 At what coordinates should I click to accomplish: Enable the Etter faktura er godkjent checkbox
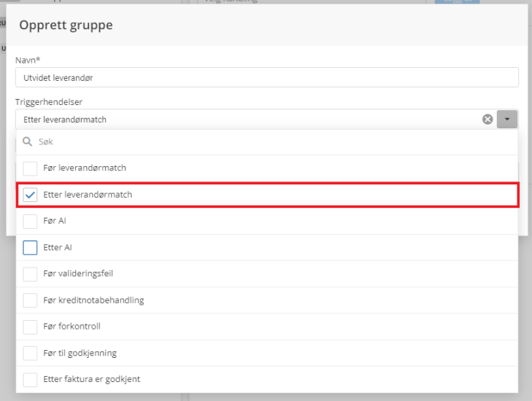30,380
